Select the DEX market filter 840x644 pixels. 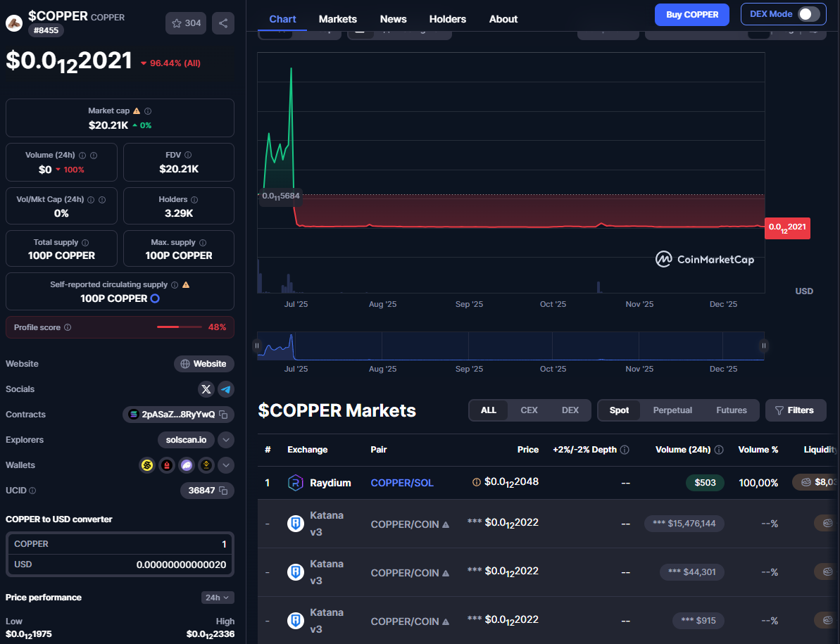(570, 410)
